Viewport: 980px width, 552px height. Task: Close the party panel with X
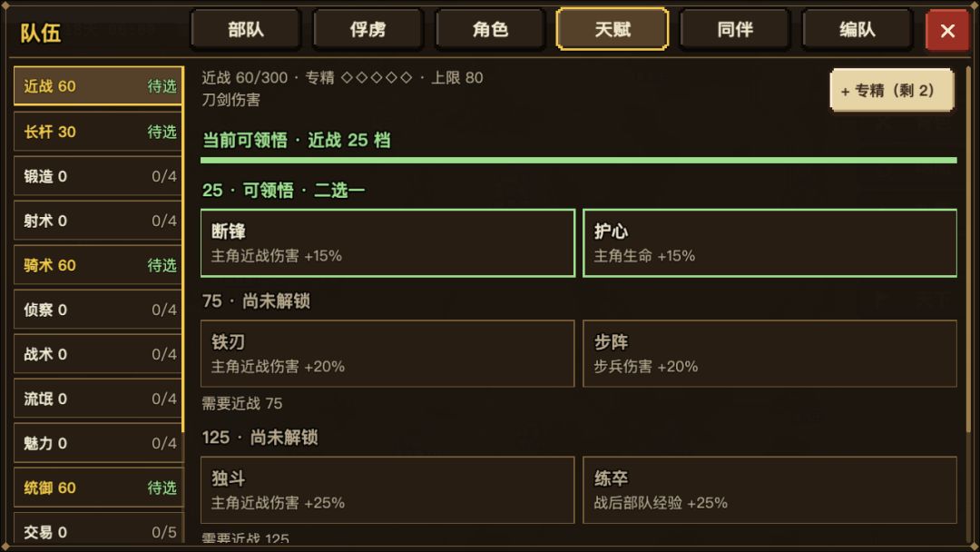[946, 29]
